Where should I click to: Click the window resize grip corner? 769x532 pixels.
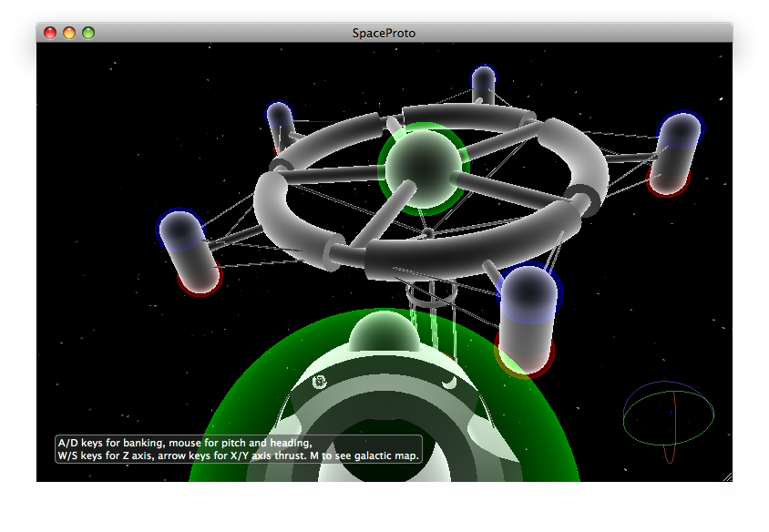(x=728, y=477)
